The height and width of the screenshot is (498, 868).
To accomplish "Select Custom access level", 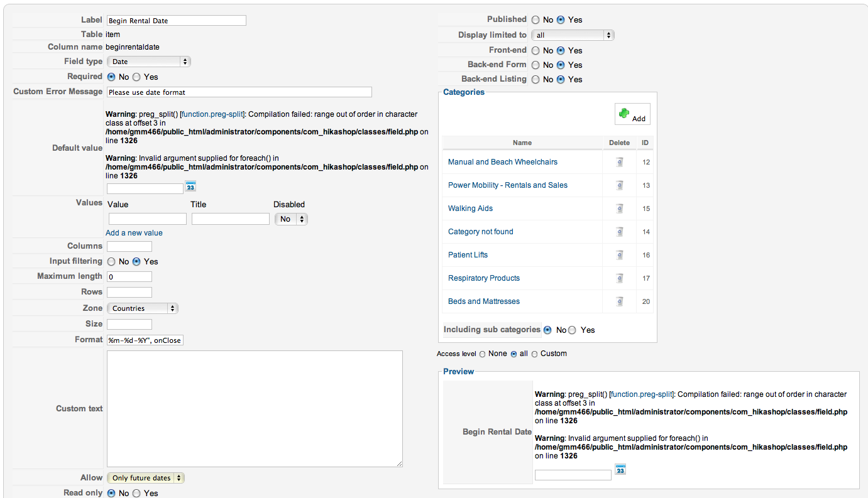I will click(x=535, y=354).
